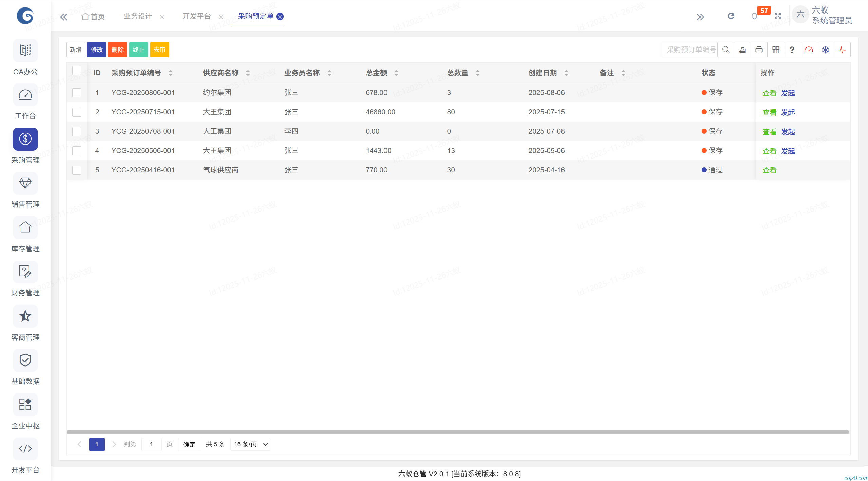Sort the 创建日期 column ascending

click(x=566, y=71)
